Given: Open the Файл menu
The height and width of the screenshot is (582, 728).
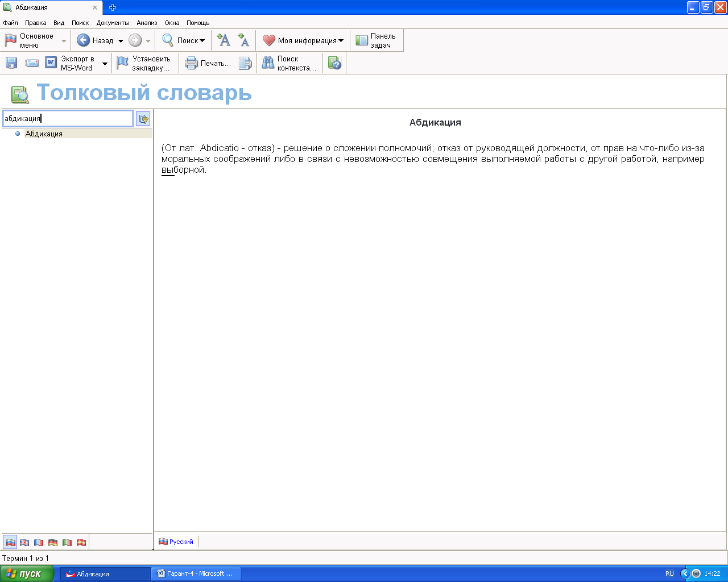Looking at the screenshot, I should [x=11, y=23].
